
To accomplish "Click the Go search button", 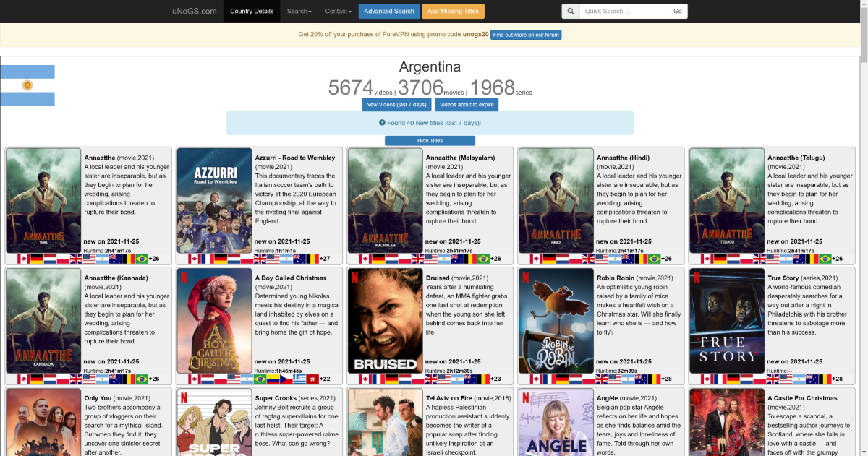I will 678,11.
